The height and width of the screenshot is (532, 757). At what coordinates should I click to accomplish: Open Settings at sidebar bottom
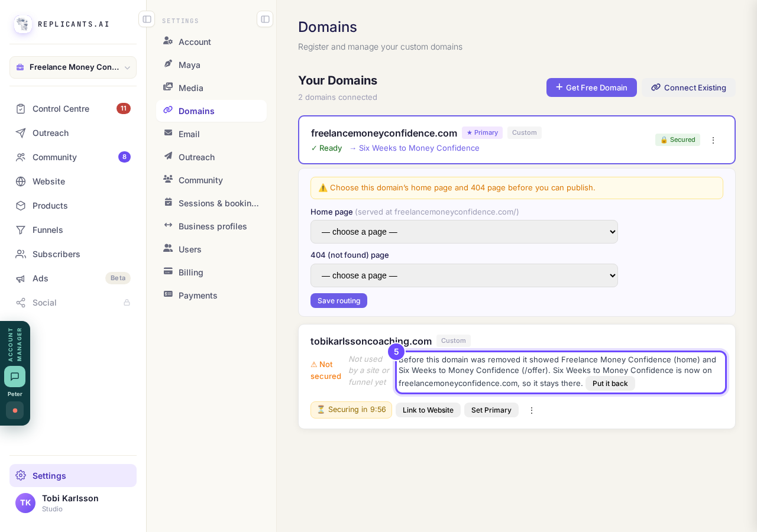73,475
